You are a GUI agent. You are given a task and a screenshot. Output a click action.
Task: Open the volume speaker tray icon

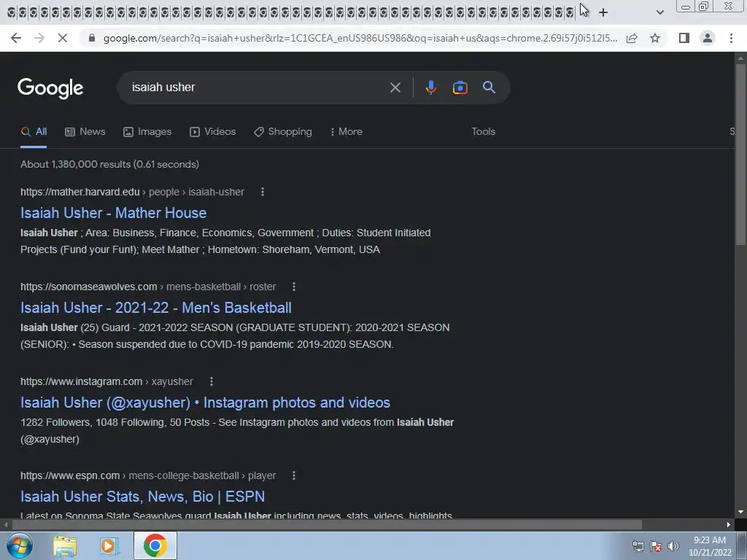click(673, 546)
